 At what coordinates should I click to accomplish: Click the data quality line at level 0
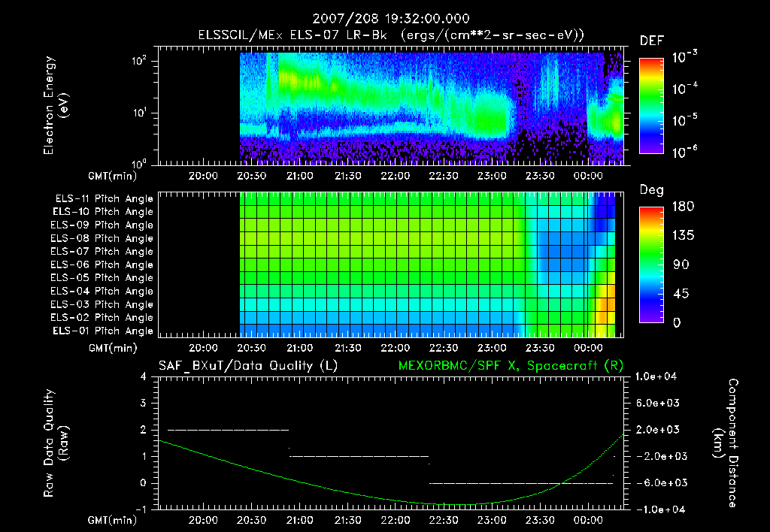pyautogui.click(x=522, y=483)
